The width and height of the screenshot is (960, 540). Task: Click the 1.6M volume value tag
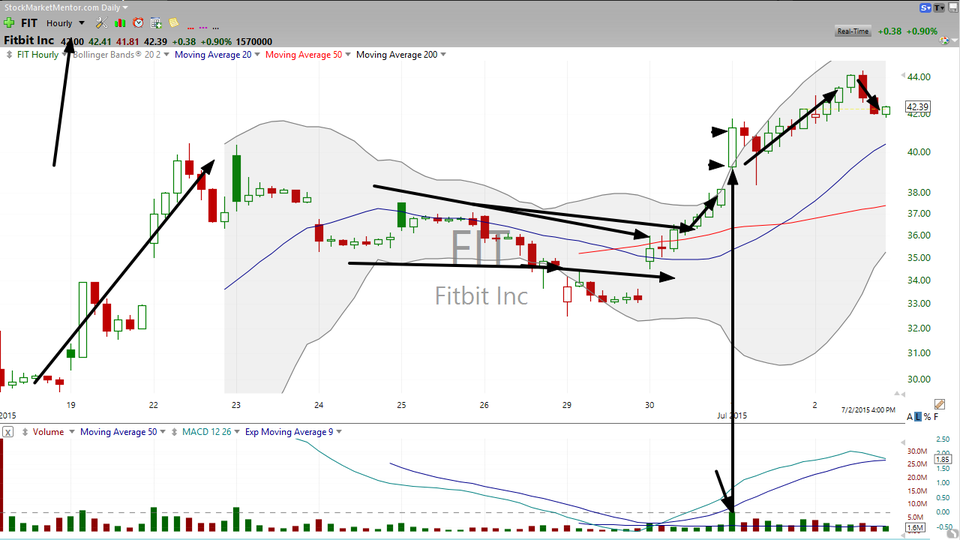[915, 528]
